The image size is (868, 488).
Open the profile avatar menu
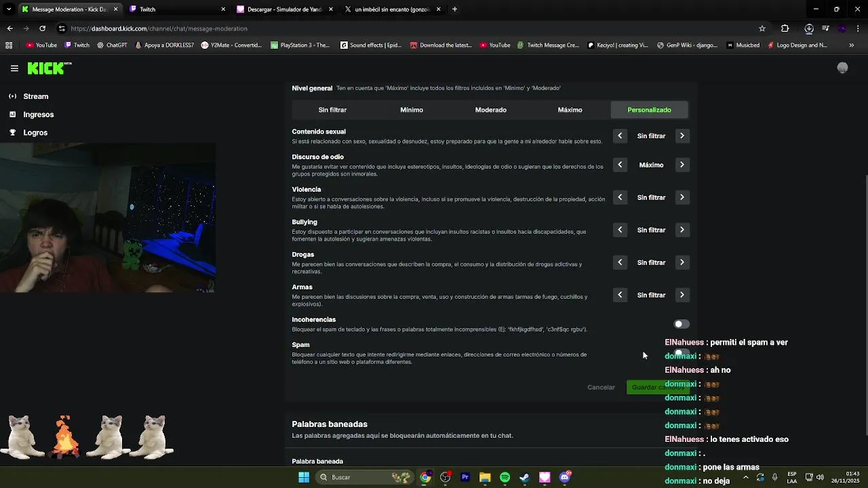(x=842, y=68)
